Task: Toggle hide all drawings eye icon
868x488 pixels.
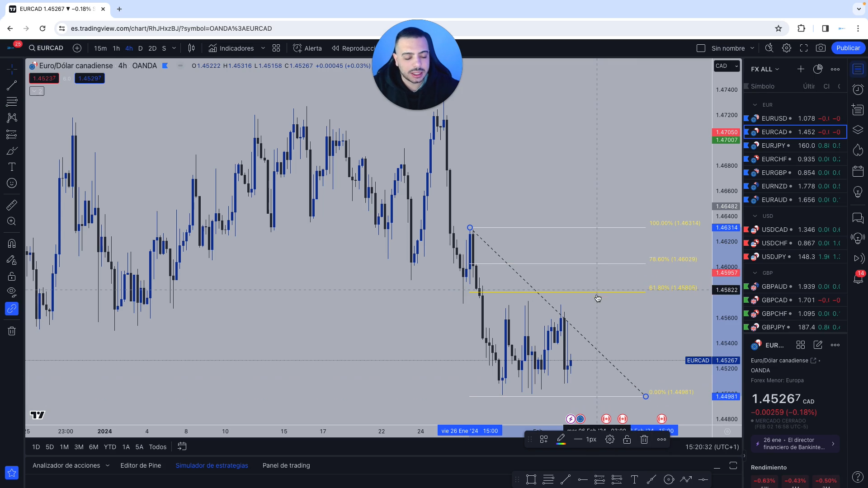Action: click(x=12, y=291)
